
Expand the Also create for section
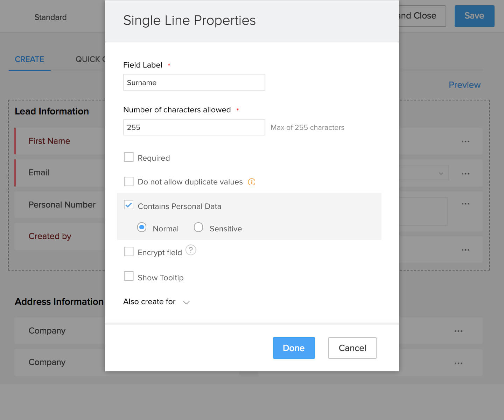pyautogui.click(x=186, y=302)
